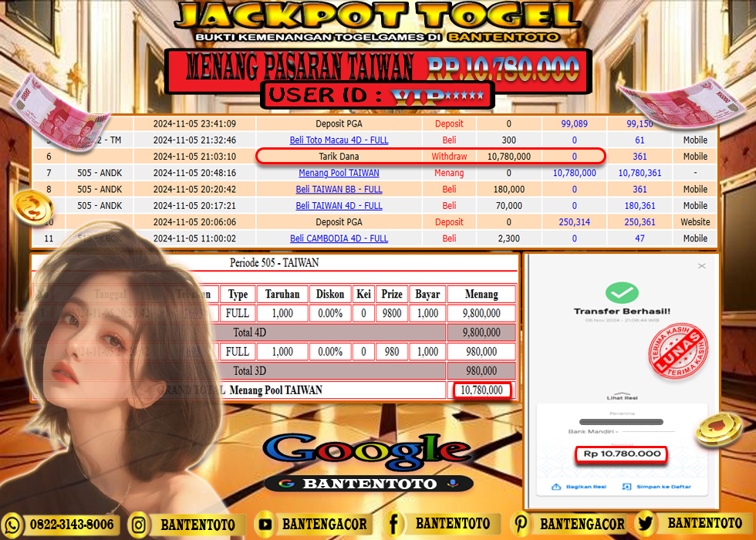Screen dimensions: 756x540
Task: Click the Pinterest icon beside BANTENGACOR
Action: click(521, 525)
